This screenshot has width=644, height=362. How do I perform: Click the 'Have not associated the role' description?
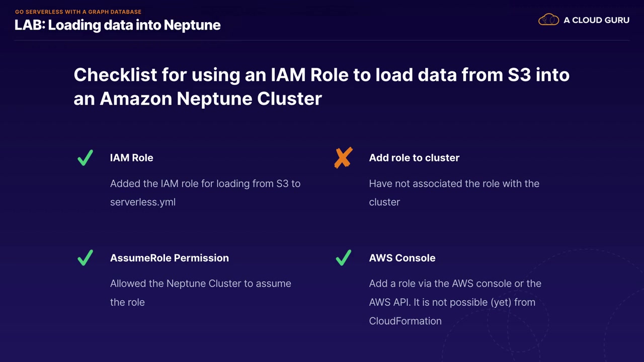(454, 184)
